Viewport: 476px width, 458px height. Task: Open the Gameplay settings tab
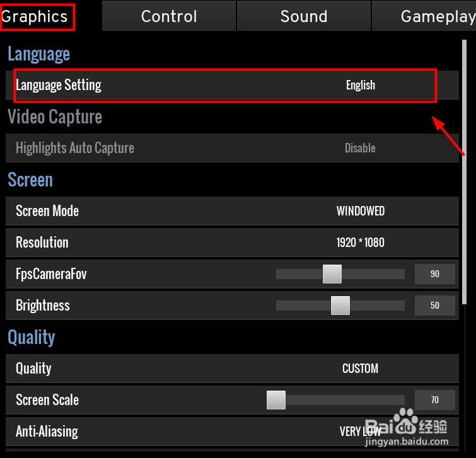pyautogui.click(x=424, y=16)
